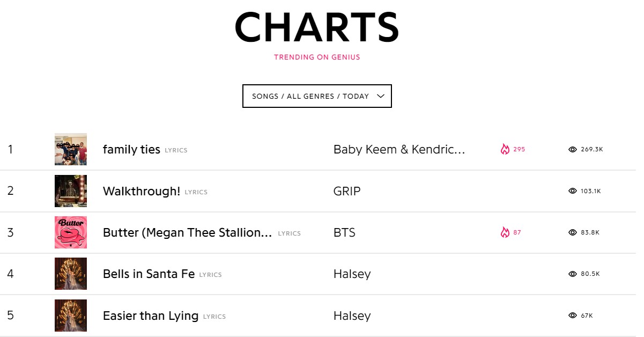Click the chevron arrow in the chart filter
The width and height of the screenshot is (644, 337).
coord(381,96)
